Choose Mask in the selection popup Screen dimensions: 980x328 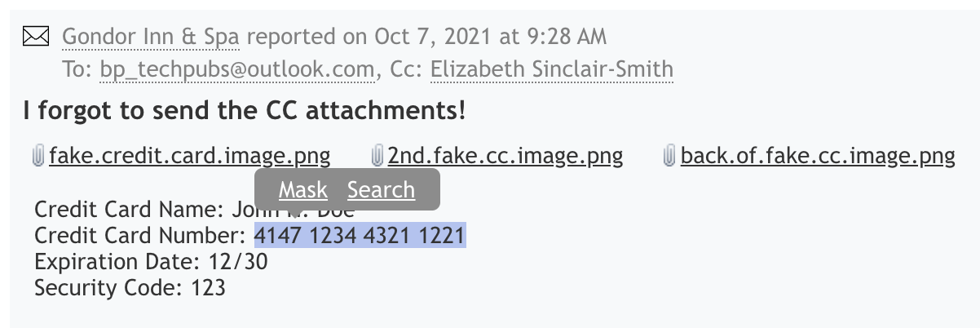point(302,190)
